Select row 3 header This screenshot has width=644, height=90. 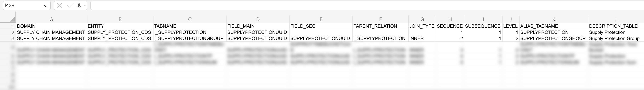click(13, 38)
